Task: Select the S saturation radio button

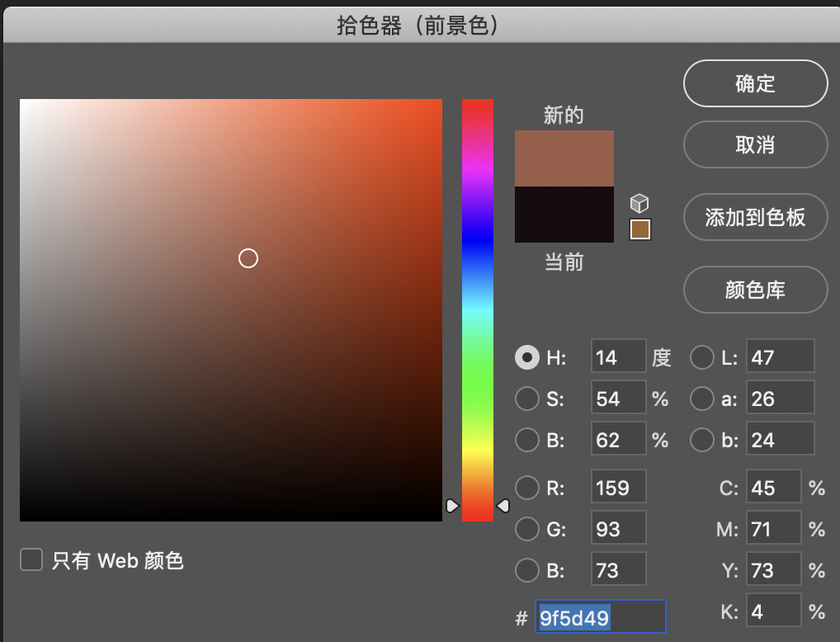Action: tap(526, 399)
